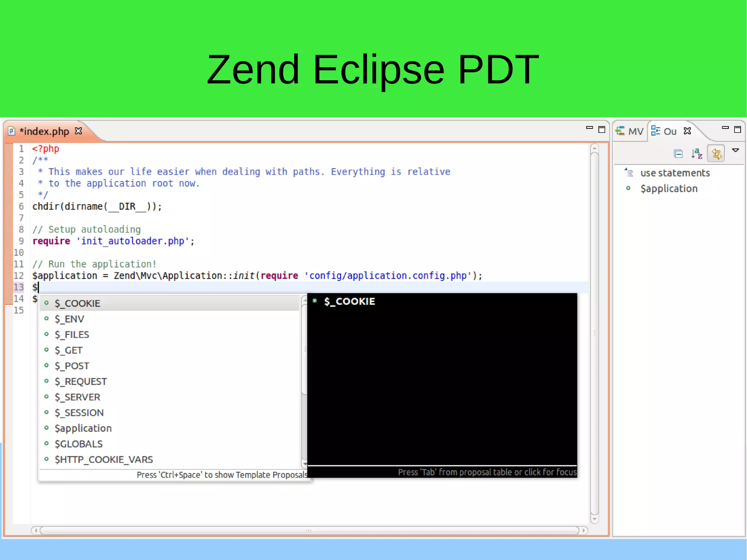This screenshot has width=747, height=560.
Task: Click the editor vertical scrollbar up arrow
Action: click(595, 148)
